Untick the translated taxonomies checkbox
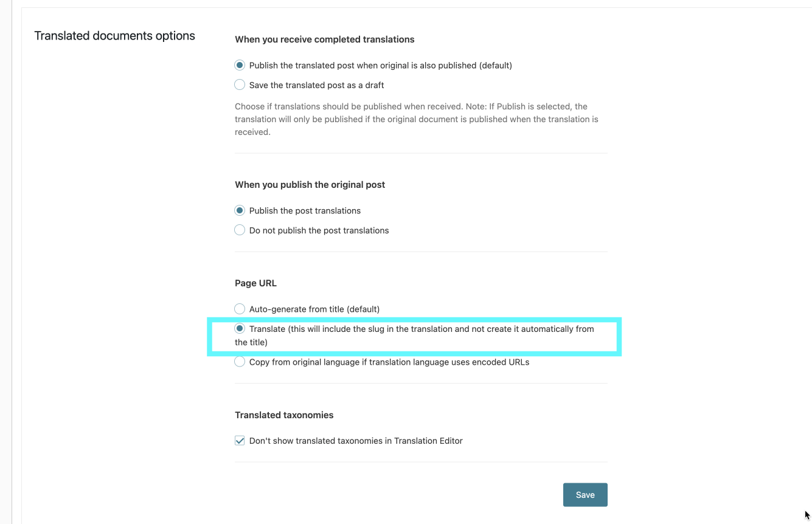This screenshot has width=812, height=524. click(240, 441)
